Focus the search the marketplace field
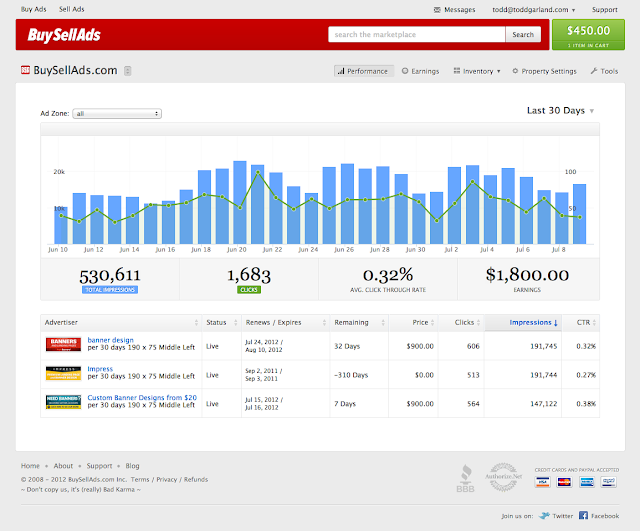 point(417,35)
